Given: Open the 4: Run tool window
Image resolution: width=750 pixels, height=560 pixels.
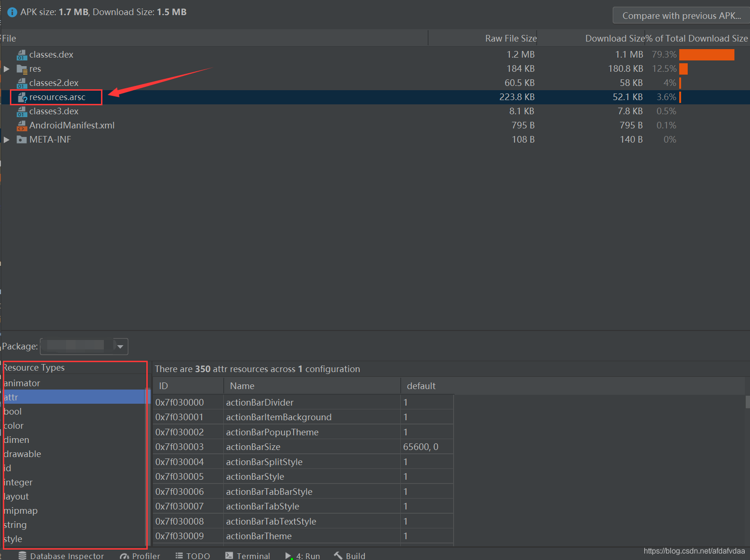Looking at the screenshot, I should 302,556.
